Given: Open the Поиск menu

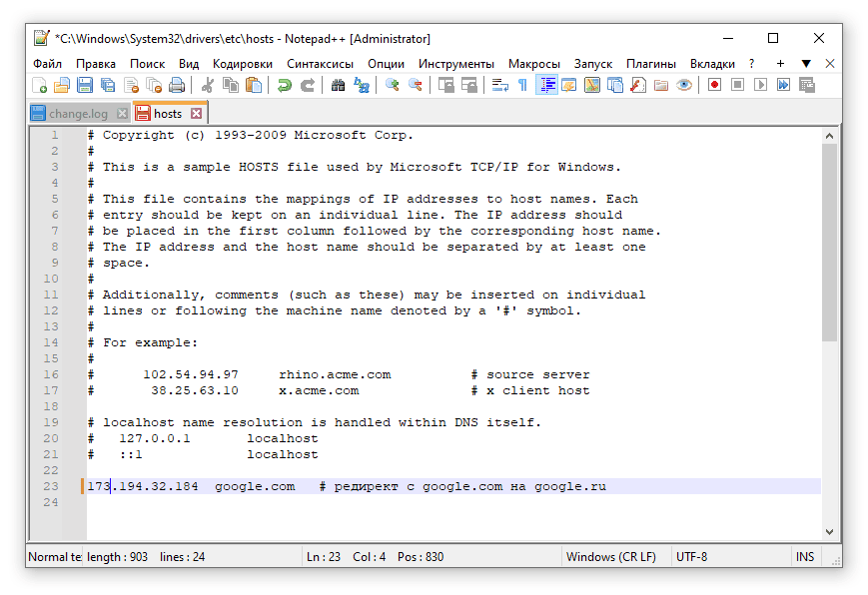Looking at the screenshot, I should tap(147, 64).
